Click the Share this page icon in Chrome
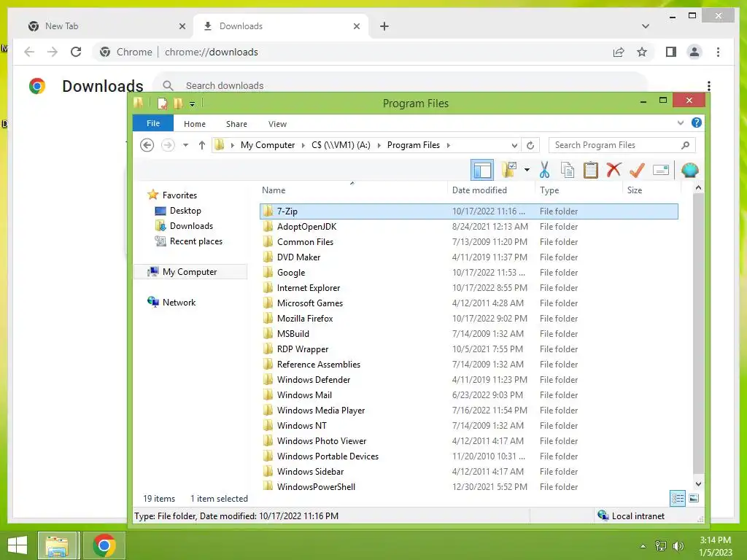Image resolution: width=747 pixels, height=560 pixels. click(619, 52)
